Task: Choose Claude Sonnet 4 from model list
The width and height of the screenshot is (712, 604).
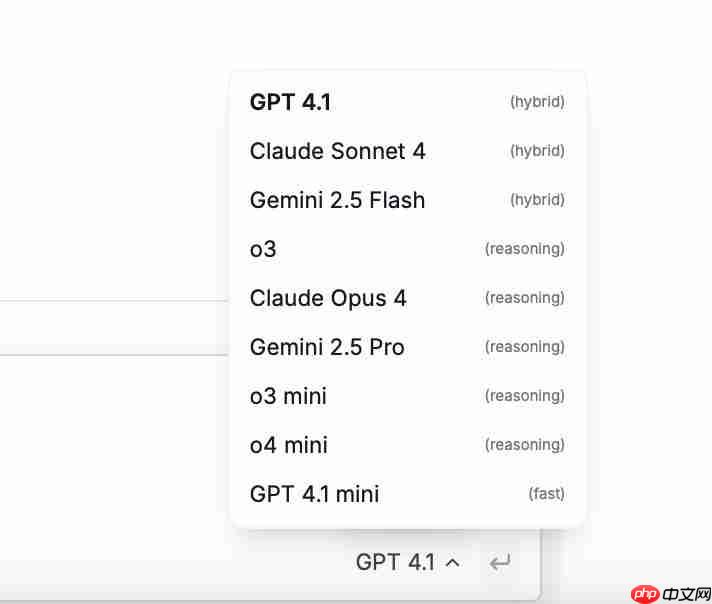Action: click(x=407, y=151)
